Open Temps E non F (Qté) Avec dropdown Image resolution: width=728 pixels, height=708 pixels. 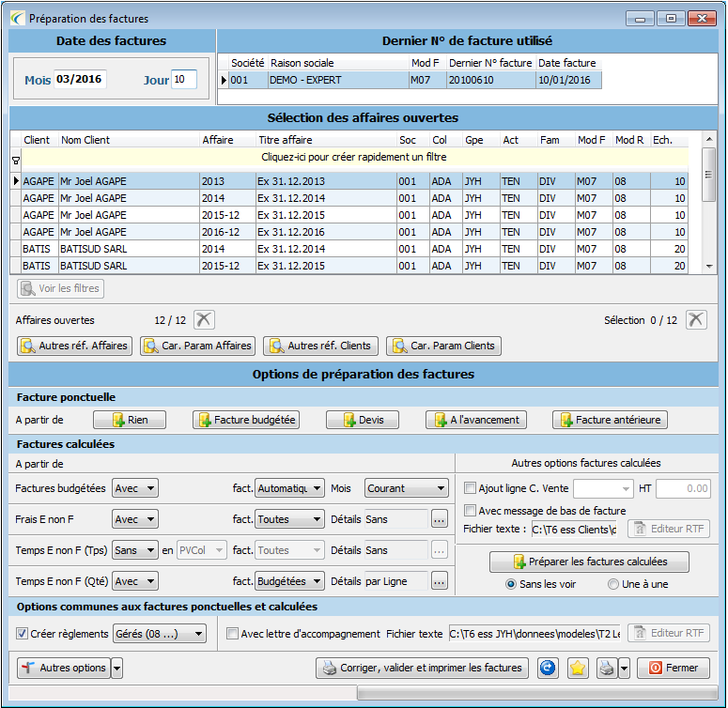coord(135,581)
